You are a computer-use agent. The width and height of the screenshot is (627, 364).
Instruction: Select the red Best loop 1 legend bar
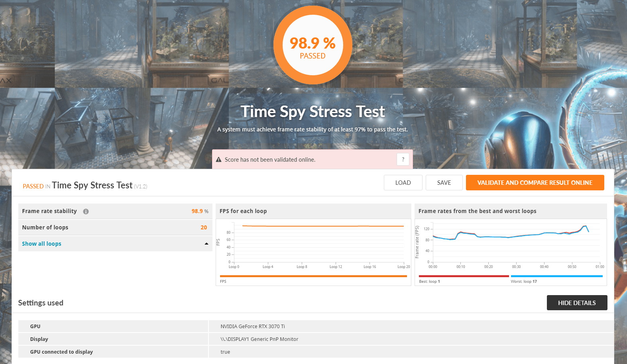tap(464, 276)
